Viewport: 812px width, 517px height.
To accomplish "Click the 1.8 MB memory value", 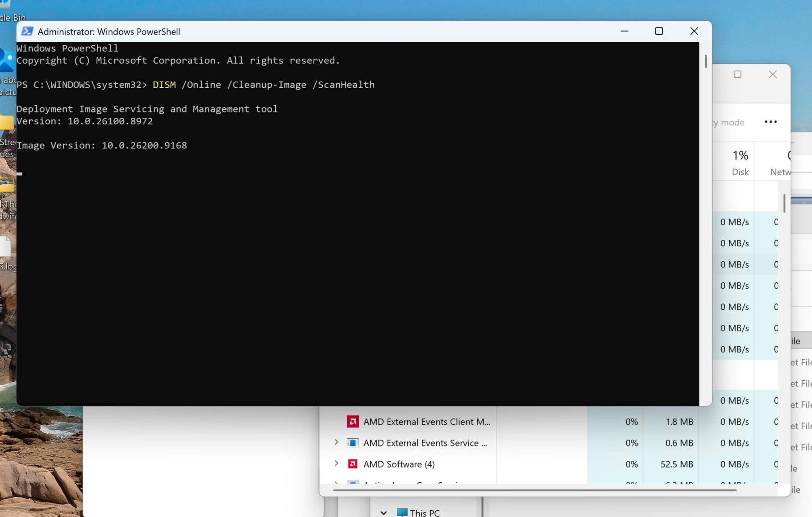I will coord(679,422).
